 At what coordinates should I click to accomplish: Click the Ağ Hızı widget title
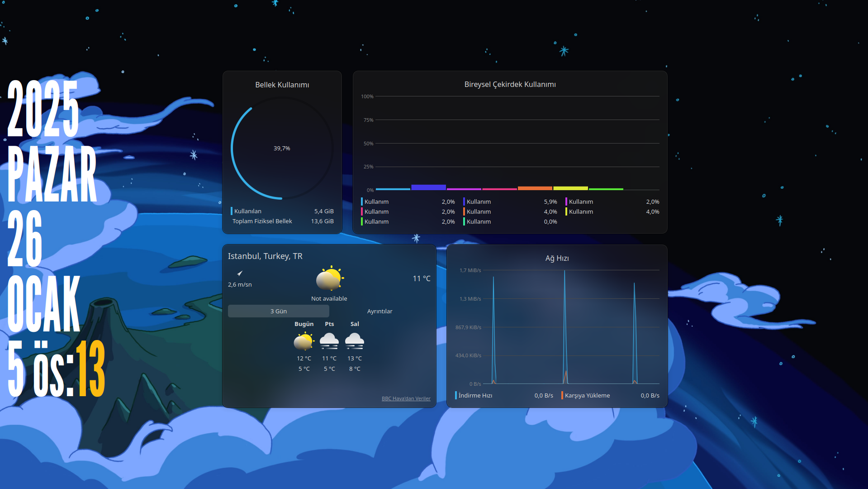click(x=557, y=258)
